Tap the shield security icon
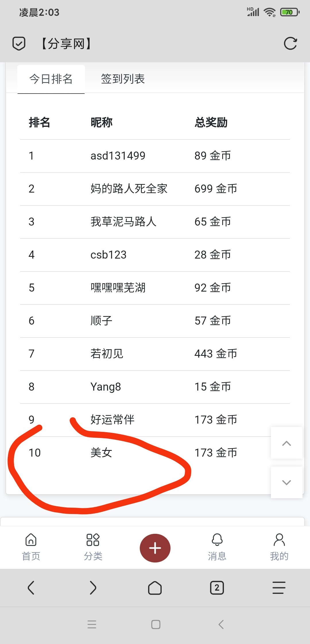 (19, 44)
